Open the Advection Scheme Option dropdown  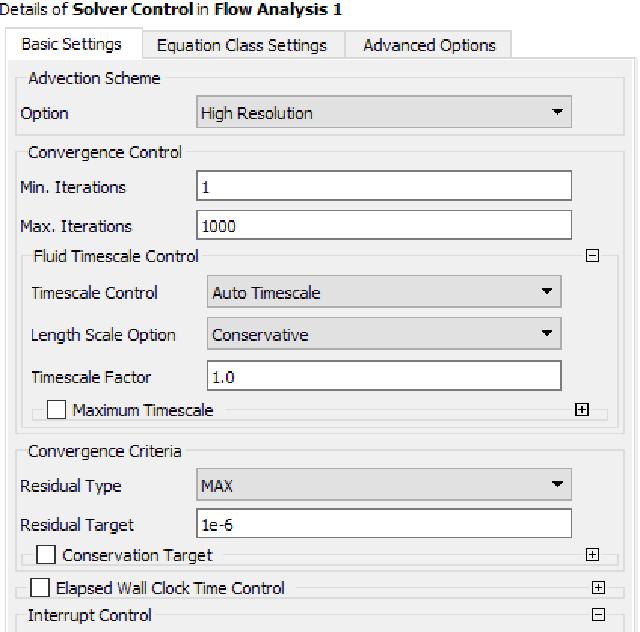384,112
